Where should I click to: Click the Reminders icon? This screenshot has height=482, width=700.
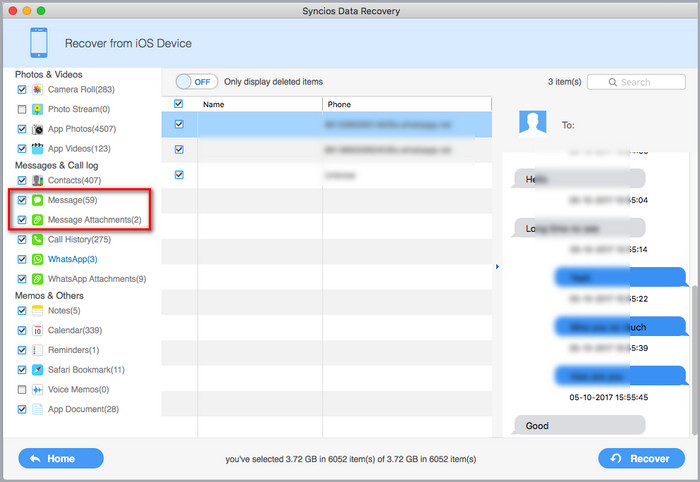tap(38, 350)
